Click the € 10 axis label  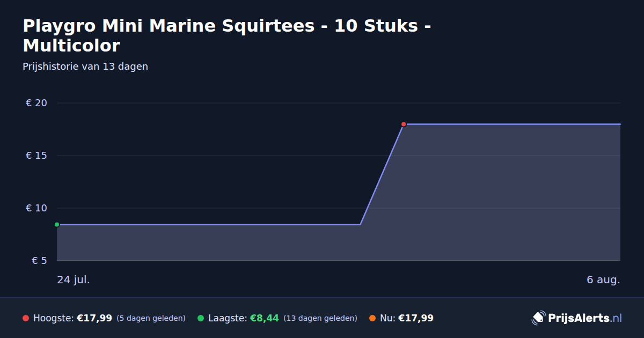click(x=36, y=208)
